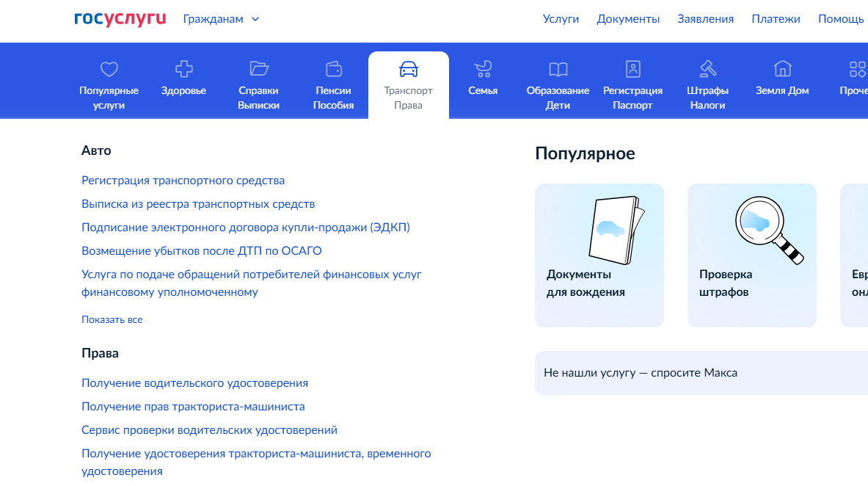This screenshot has width=868, height=486.
Task: Click the gavel icon for Штрафы Налоги
Action: 707,69
